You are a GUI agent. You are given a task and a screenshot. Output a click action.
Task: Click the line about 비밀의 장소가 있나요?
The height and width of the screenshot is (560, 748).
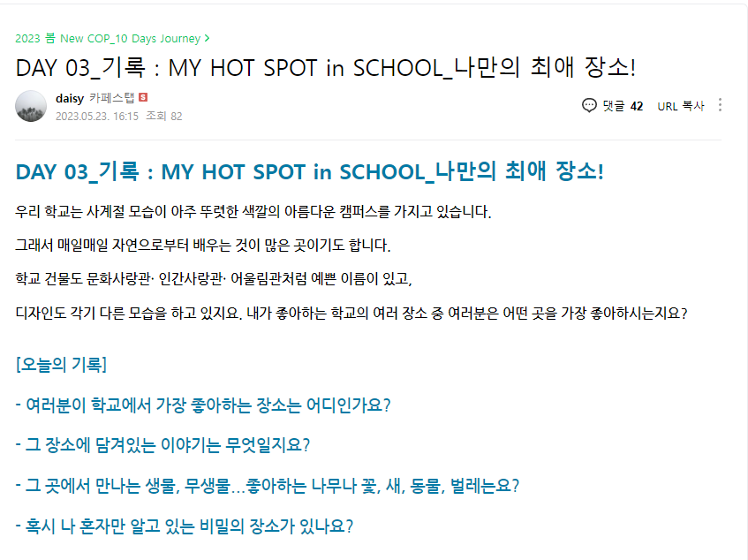tap(185, 526)
